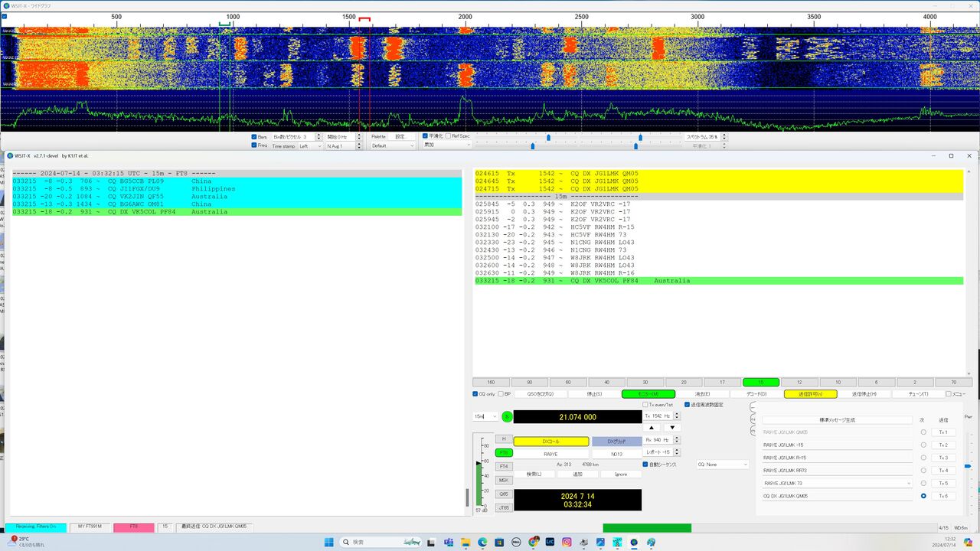Image resolution: width=980 pixels, height=551 pixels.
Task: Click the モニター(M) monitor button
Action: click(x=648, y=394)
